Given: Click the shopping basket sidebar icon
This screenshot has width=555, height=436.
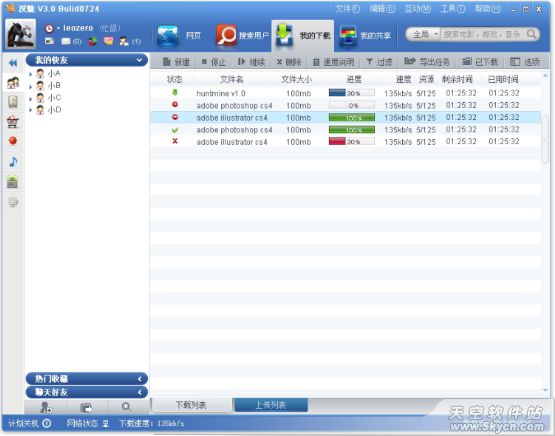Looking at the screenshot, I should (x=13, y=122).
